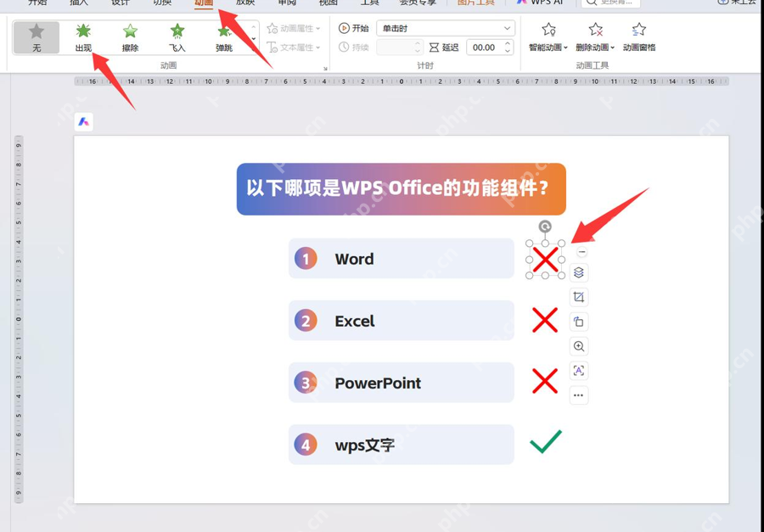Select the Excel option box
764x532 pixels.
[401, 321]
